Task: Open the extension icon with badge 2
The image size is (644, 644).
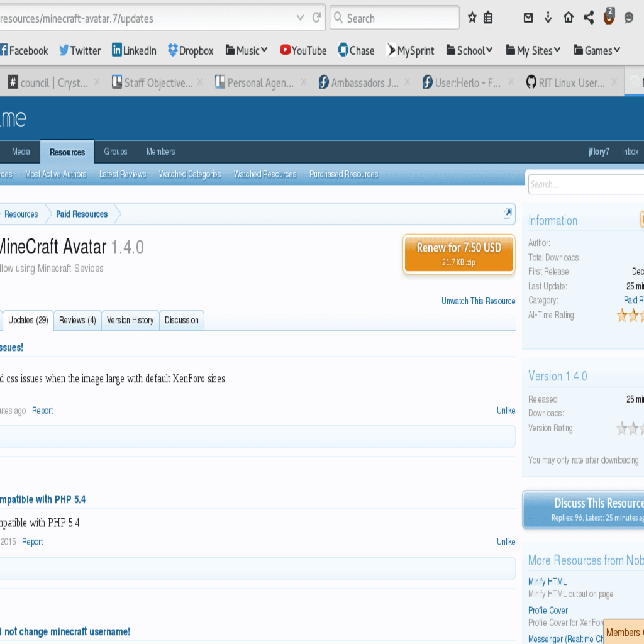Action: (609, 16)
